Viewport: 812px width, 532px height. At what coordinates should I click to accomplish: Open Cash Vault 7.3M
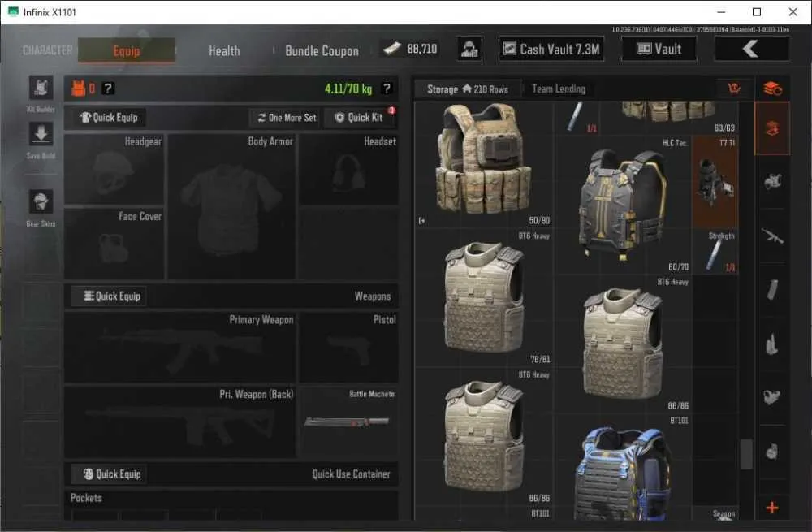551,50
